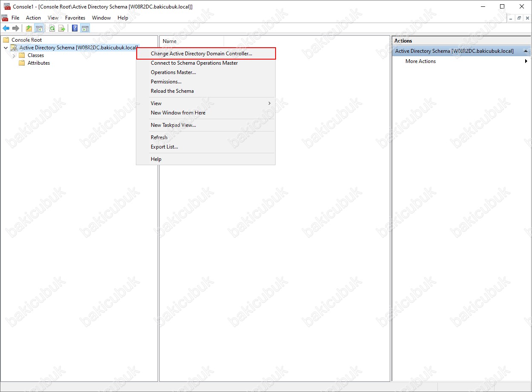The image size is (532, 392).
Task: Choose New Window from Here
Action: (x=206, y=113)
